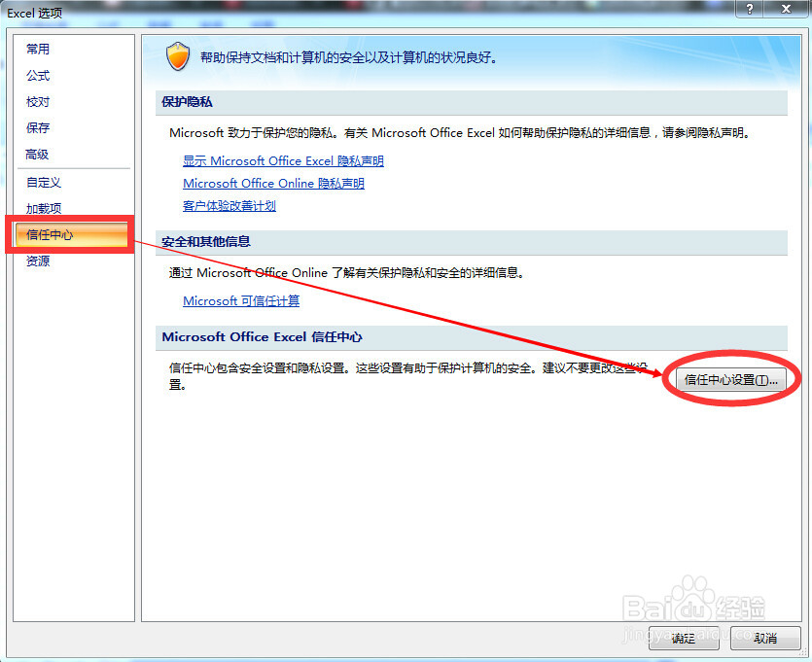Click the help question mark button
The width and height of the screenshot is (812, 662).
pyautogui.click(x=750, y=9)
